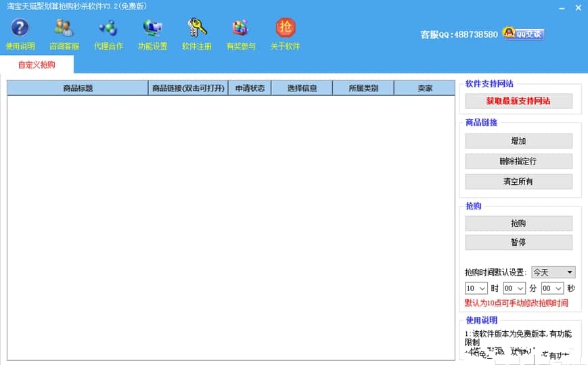Screen dimensions: 588x365
Task: Start purchasing with the 抢购 button
Action: 518,223
